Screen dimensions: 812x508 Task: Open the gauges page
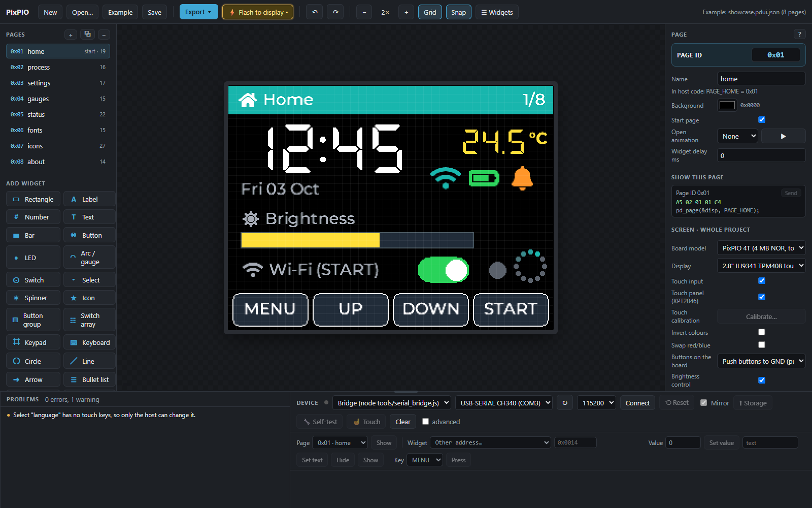pyautogui.click(x=58, y=99)
